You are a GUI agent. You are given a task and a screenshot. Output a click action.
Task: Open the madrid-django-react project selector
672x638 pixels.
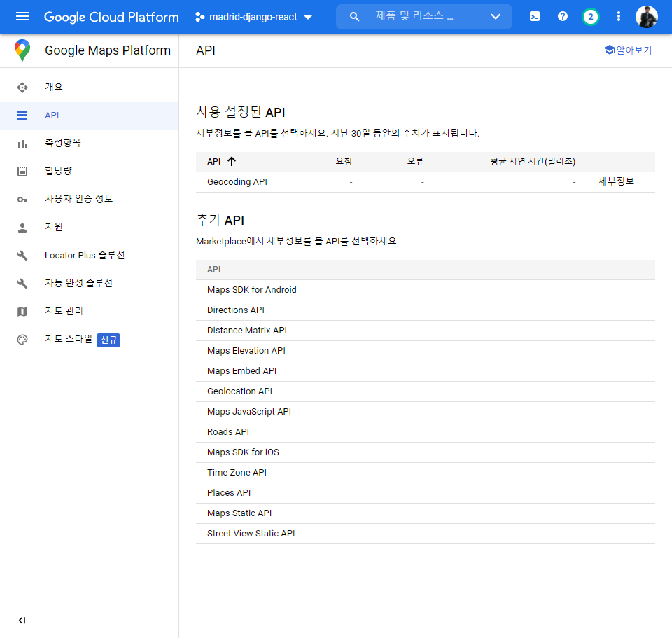pyautogui.click(x=253, y=17)
